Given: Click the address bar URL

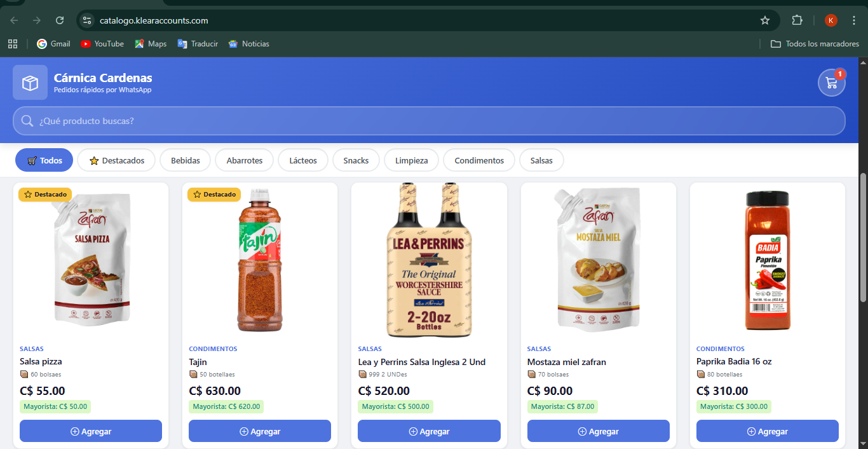Looking at the screenshot, I should (x=154, y=20).
